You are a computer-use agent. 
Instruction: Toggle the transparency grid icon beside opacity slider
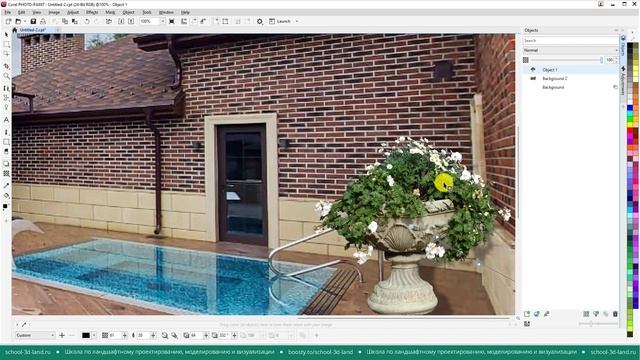pos(526,60)
